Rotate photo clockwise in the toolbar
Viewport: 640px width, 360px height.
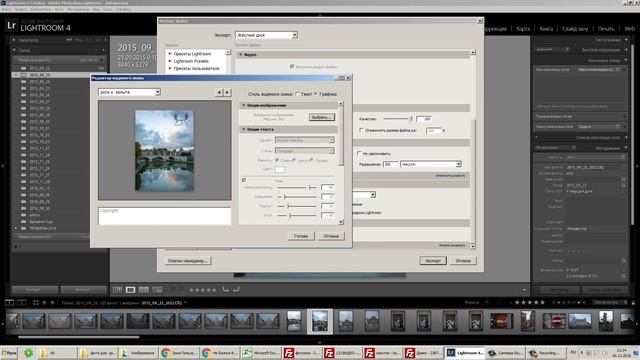[x=236, y=290]
